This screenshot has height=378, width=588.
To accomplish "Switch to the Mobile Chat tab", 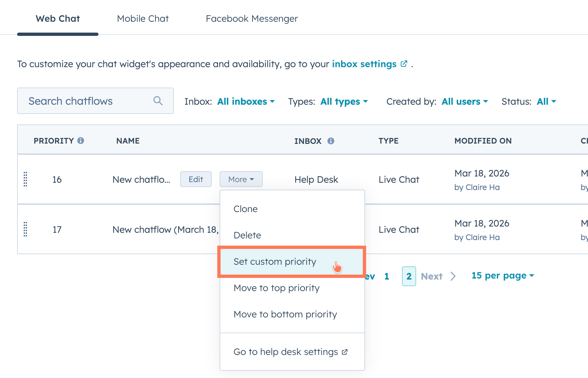I will tap(143, 18).
